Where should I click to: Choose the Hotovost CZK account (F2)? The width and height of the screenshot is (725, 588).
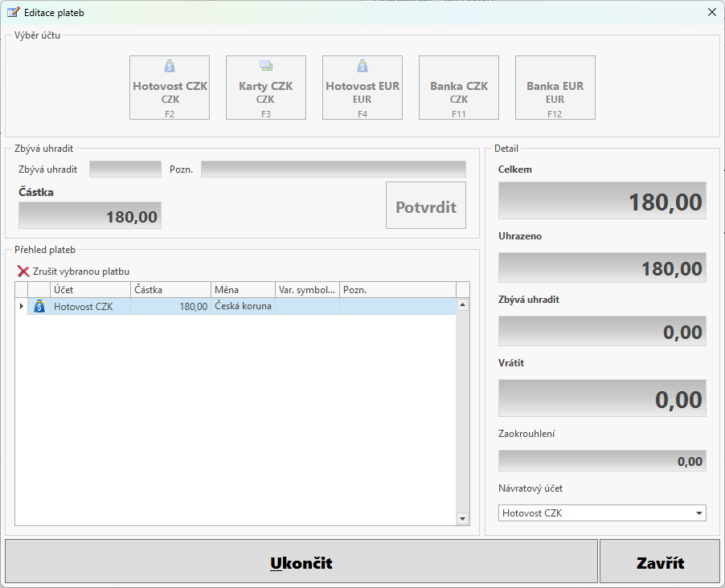coord(170,87)
